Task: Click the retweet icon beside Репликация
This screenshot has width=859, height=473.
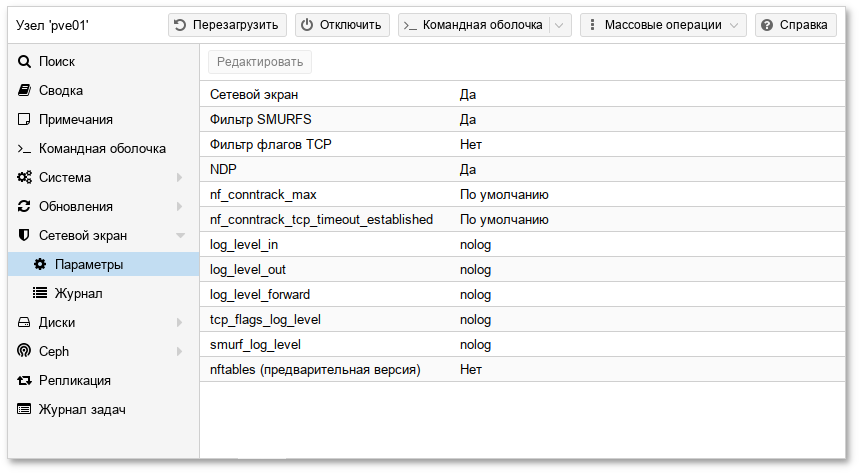Action: 24,381
